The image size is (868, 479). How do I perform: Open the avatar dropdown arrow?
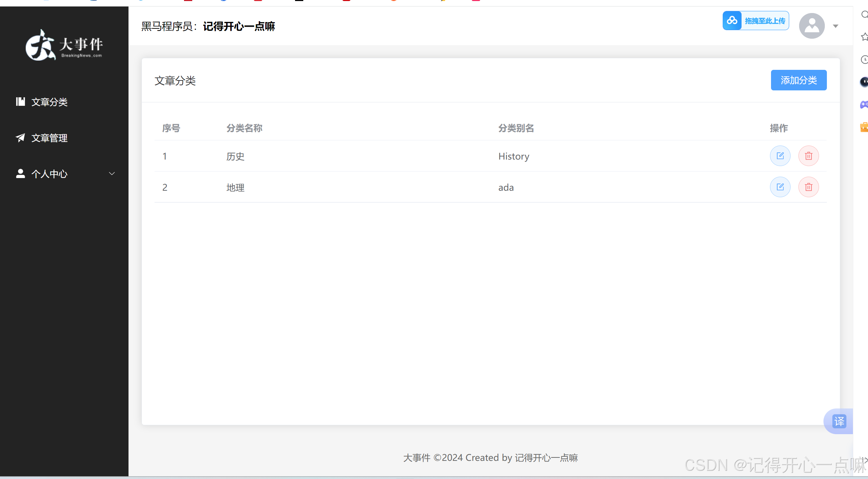[835, 26]
